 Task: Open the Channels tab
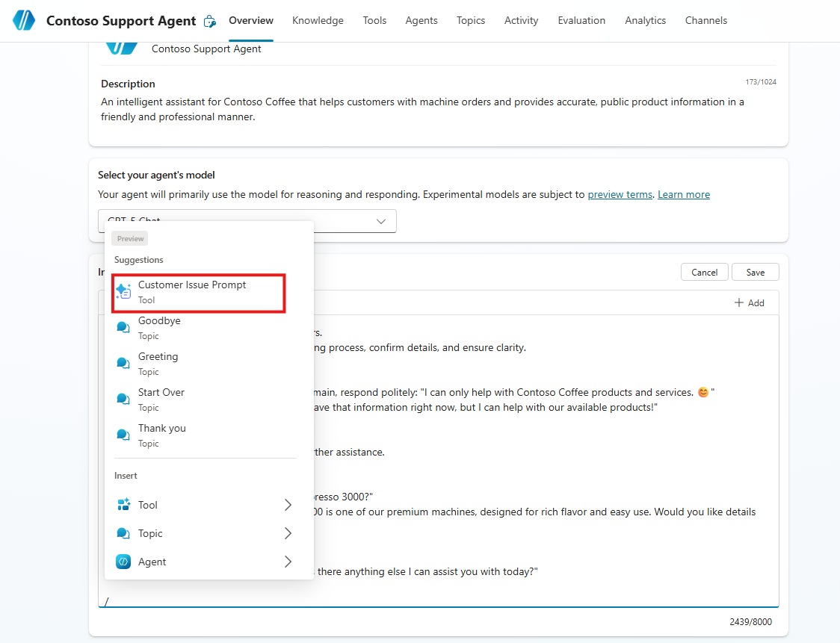coord(705,20)
